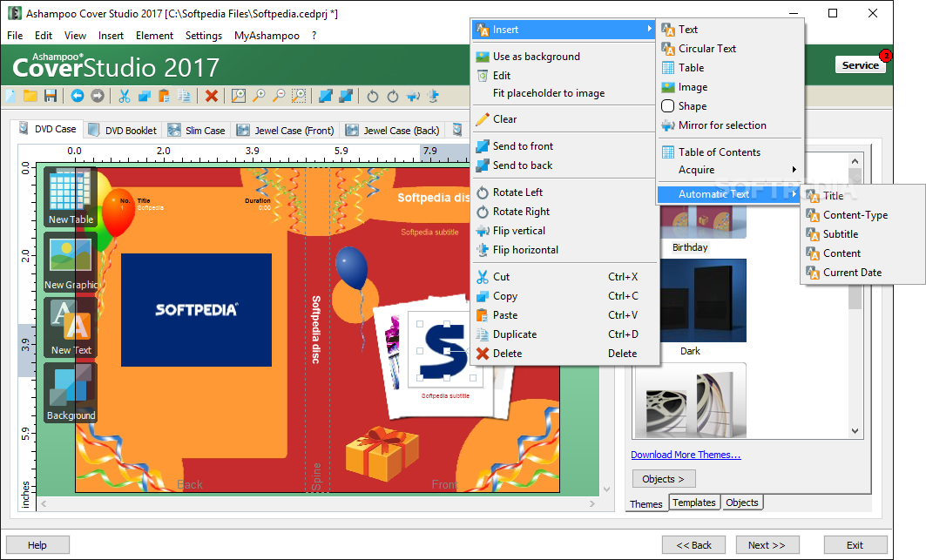The height and width of the screenshot is (560, 926).
Task: Click the << Back button
Action: pyautogui.click(x=694, y=544)
